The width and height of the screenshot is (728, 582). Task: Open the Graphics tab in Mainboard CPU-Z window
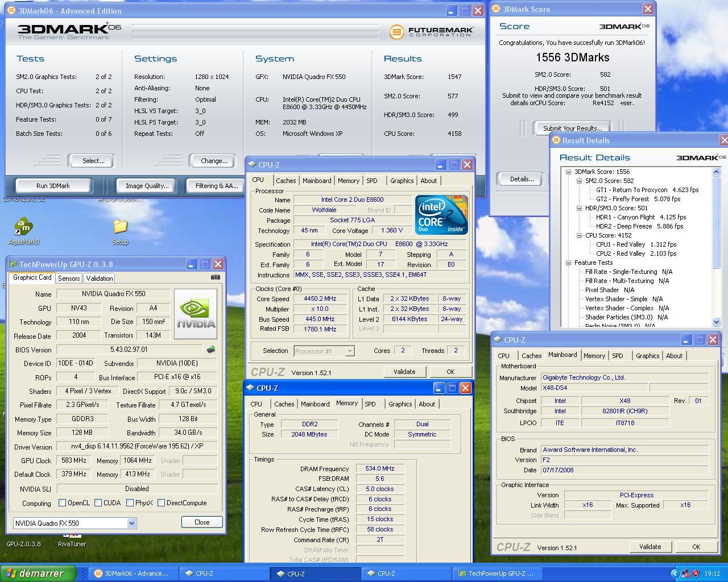click(x=647, y=356)
